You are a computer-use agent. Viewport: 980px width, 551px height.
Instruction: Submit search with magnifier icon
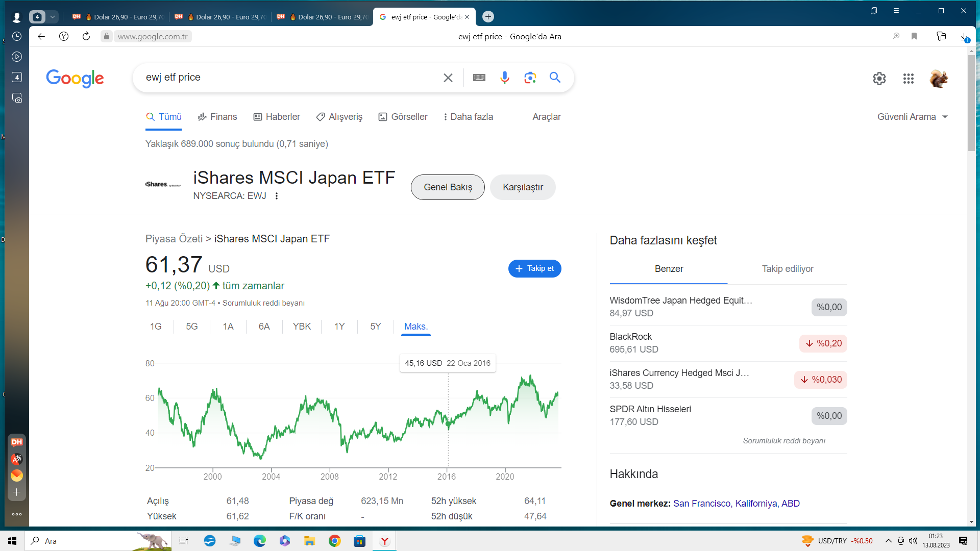pos(555,78)
